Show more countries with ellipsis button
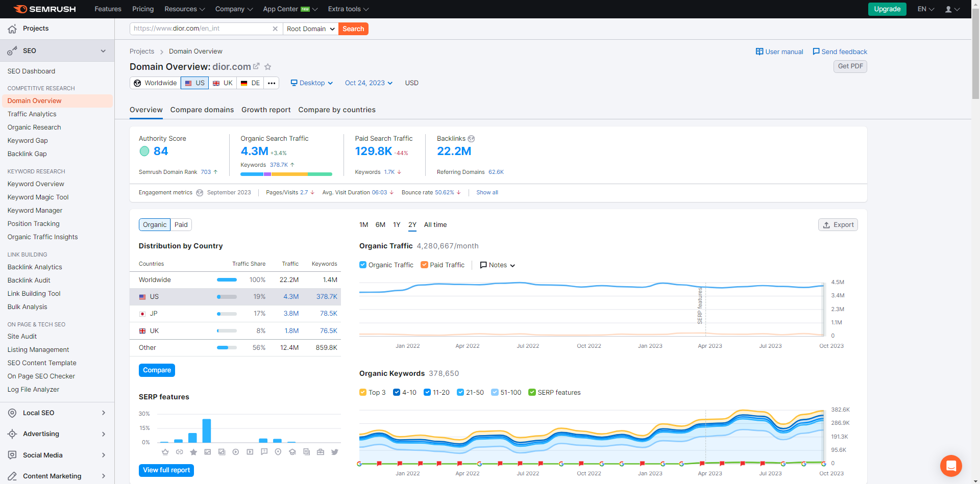Viewport: 980px width, 484px height. pyautogui.click(x=272, y=83)
